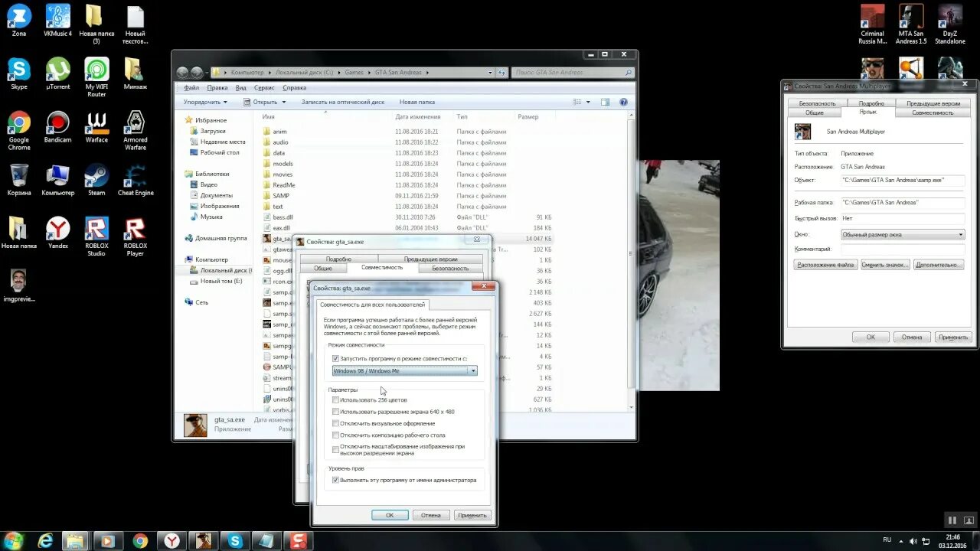This screenshot has height=551, width=980.
Task: Open Skype from the taskbar
Action: tap(235, 540)
